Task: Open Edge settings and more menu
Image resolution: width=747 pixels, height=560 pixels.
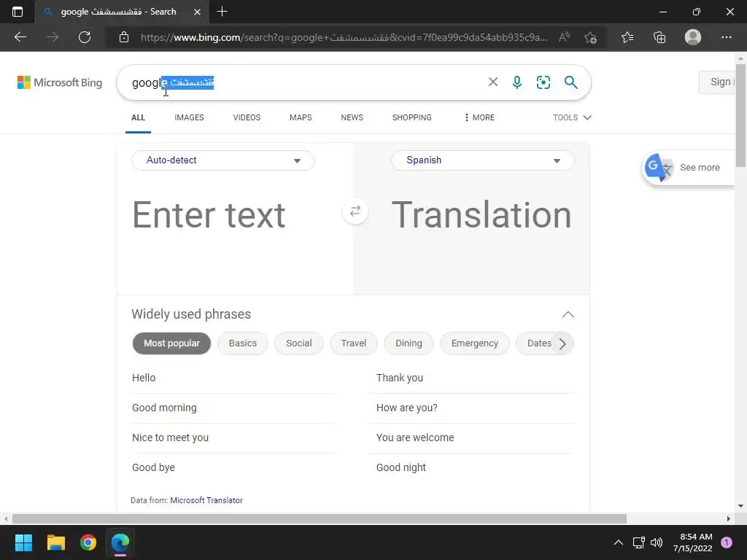Action: coord(726,37)
